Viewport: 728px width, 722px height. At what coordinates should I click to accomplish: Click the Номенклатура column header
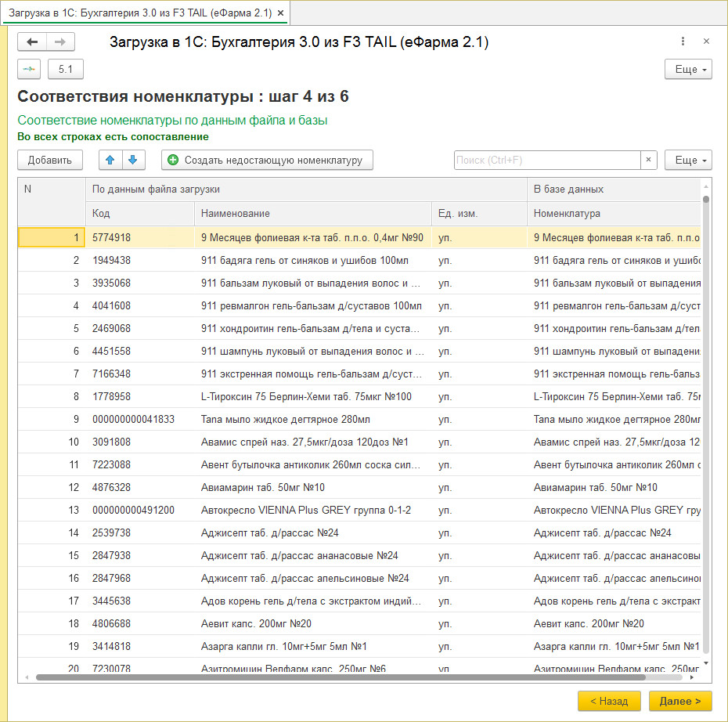614,214
